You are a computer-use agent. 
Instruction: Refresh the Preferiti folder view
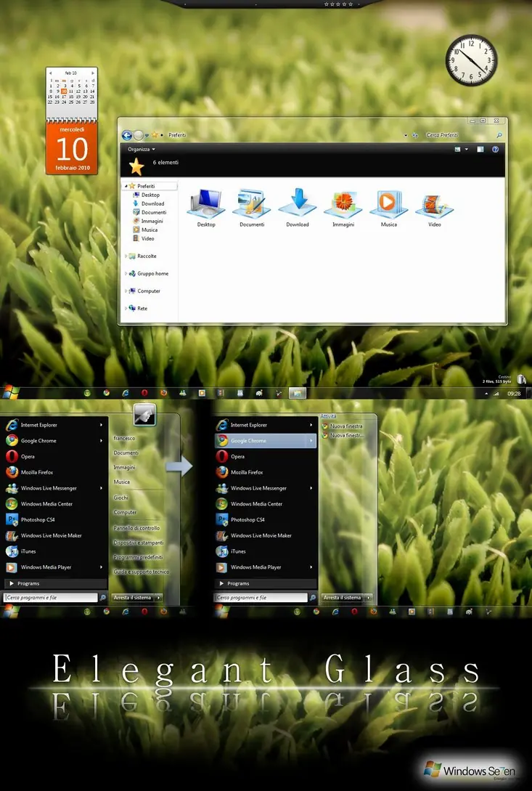tap(415, 135)
